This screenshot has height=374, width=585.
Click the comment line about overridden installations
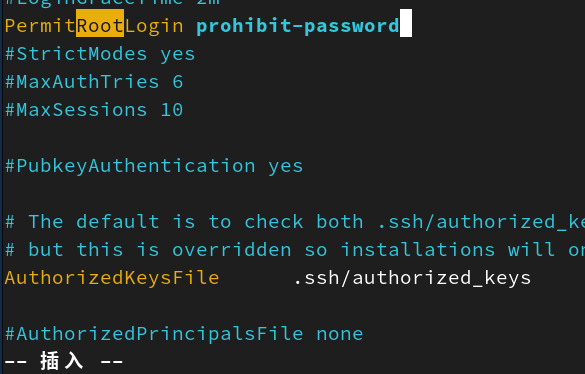(295, 250)
